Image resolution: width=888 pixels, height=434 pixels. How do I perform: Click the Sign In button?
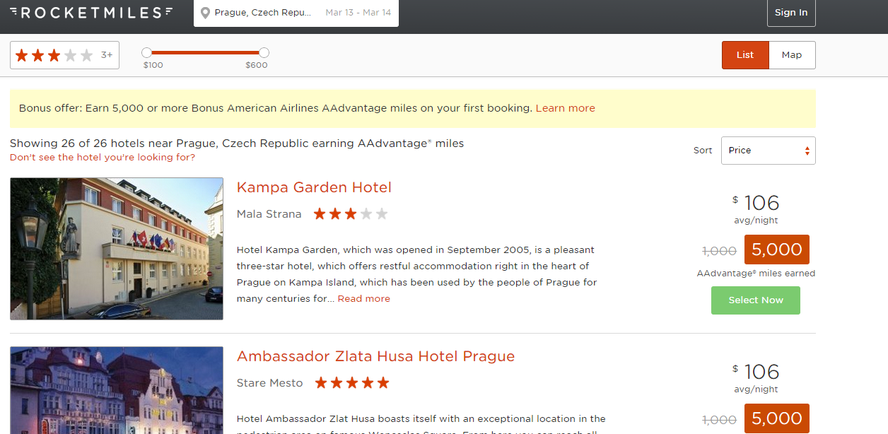pyautogui.click(x=791, y=12)
